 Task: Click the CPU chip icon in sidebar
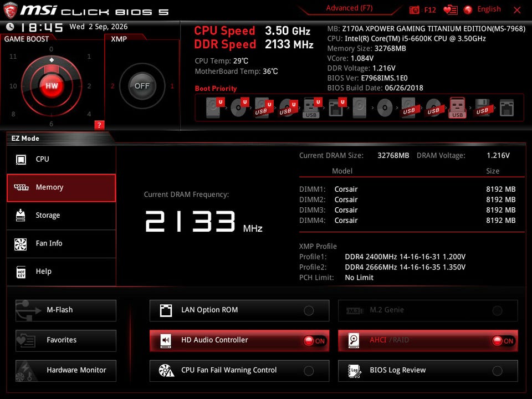21,159
